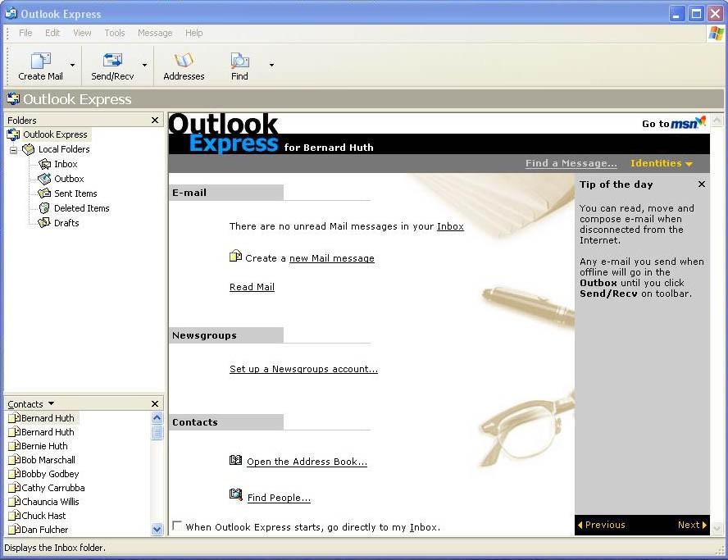Click Outlook Express root icon in folder tree

[x=13, y=134]
